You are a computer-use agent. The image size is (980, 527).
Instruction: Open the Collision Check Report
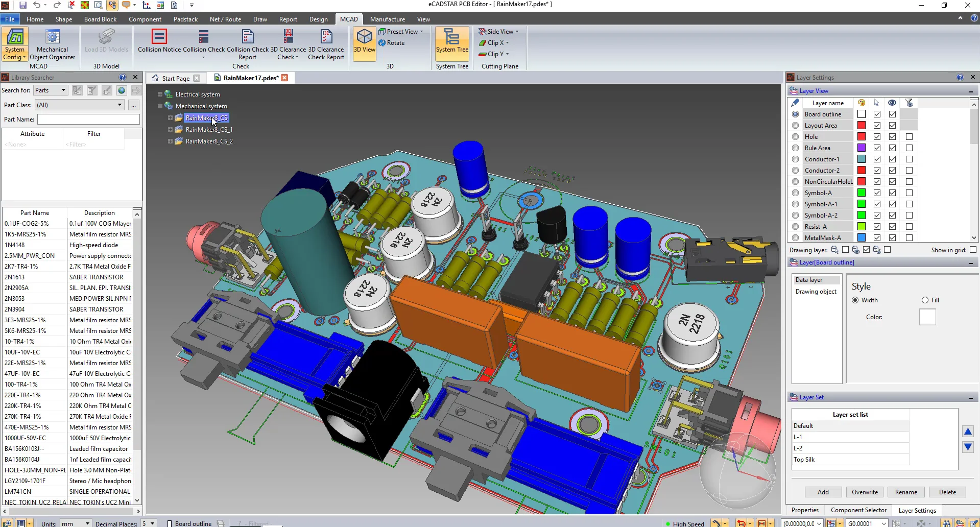pyautogui.click(x=248, y=44)
